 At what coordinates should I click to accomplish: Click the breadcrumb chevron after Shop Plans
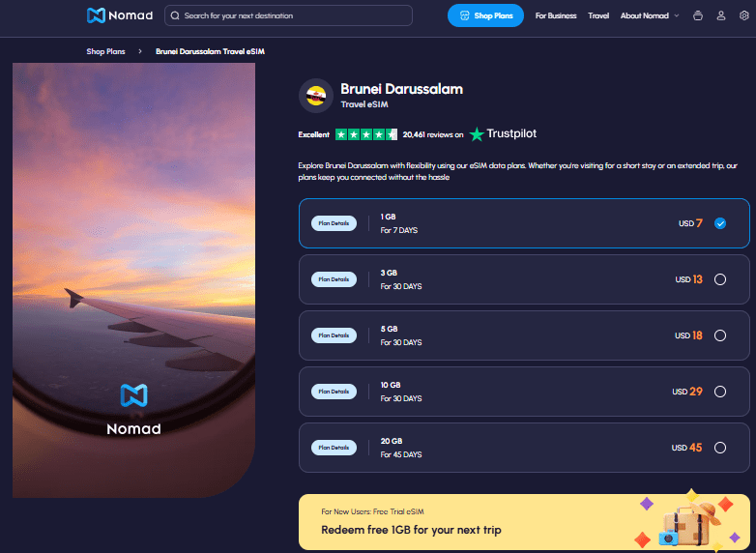click(140, 51)
